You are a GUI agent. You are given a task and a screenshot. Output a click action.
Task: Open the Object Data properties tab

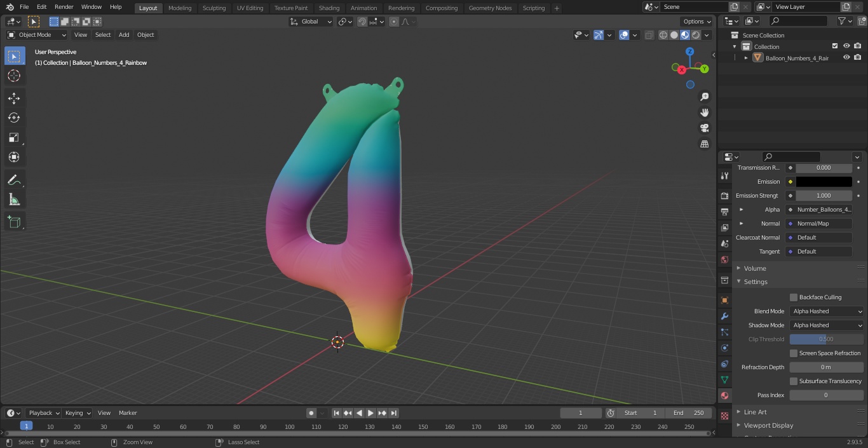724,379
